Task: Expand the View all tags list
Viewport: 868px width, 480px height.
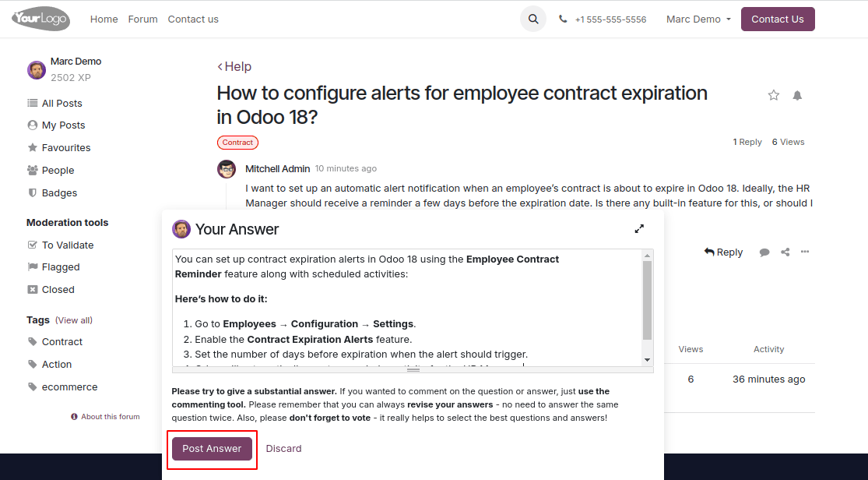Action: tap(73, 319)
